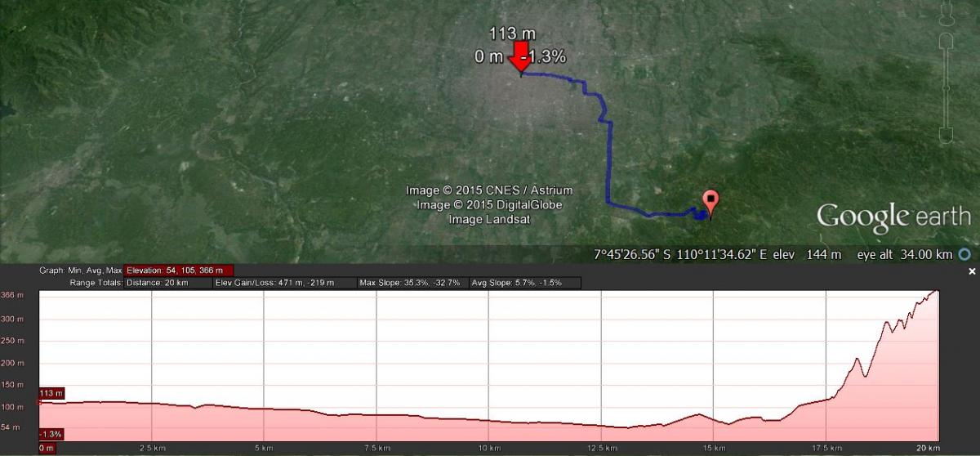
Task: Click the Google earth logo
Action: point(893,216)
